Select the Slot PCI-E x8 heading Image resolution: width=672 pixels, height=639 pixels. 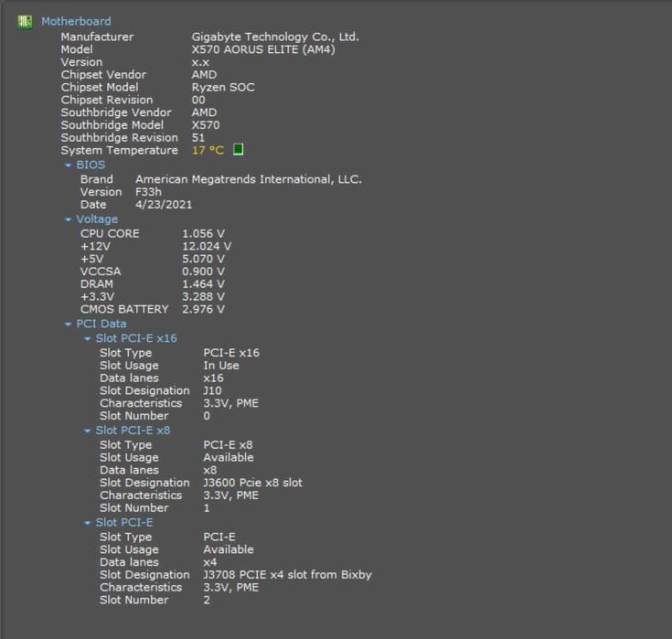pyautogui.click(x=133, y=431)
